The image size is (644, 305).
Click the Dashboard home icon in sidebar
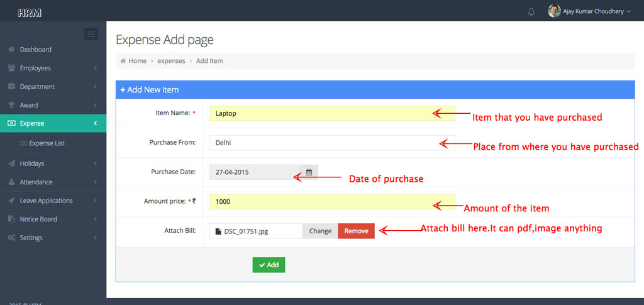(x=11, y=50)
